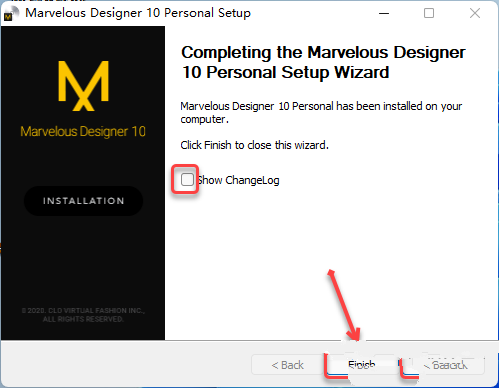Click the 'Click Finish to close this wizard.' text
499x388 pixels.
254,145
